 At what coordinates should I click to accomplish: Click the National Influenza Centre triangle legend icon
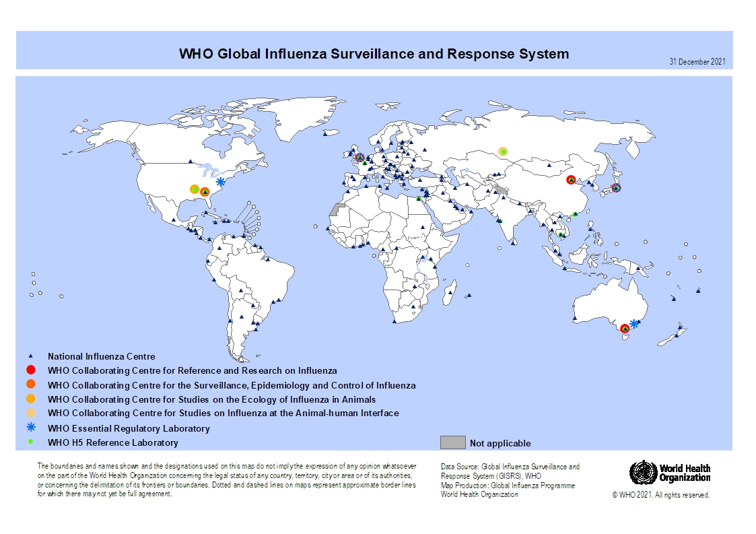coord(30,356)
